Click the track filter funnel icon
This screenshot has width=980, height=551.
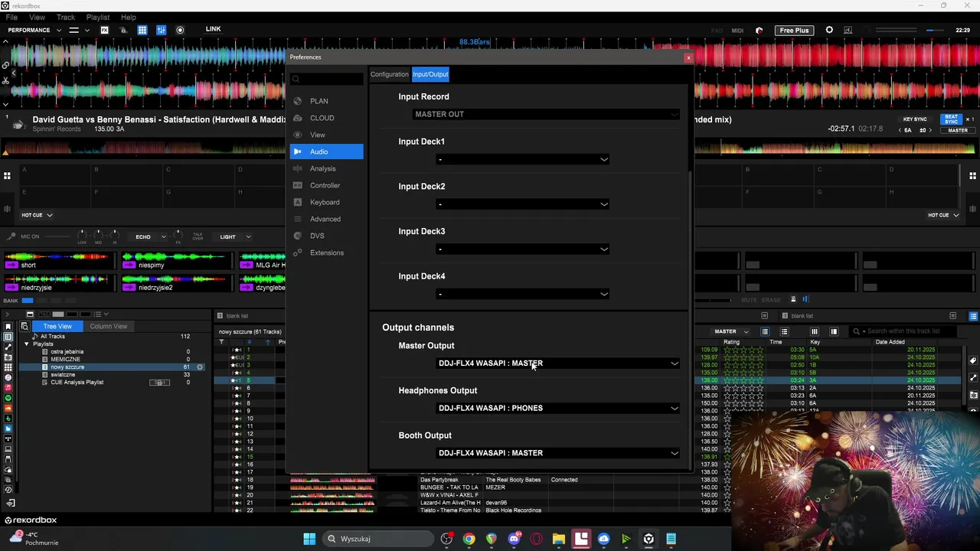tap(221, 342)
